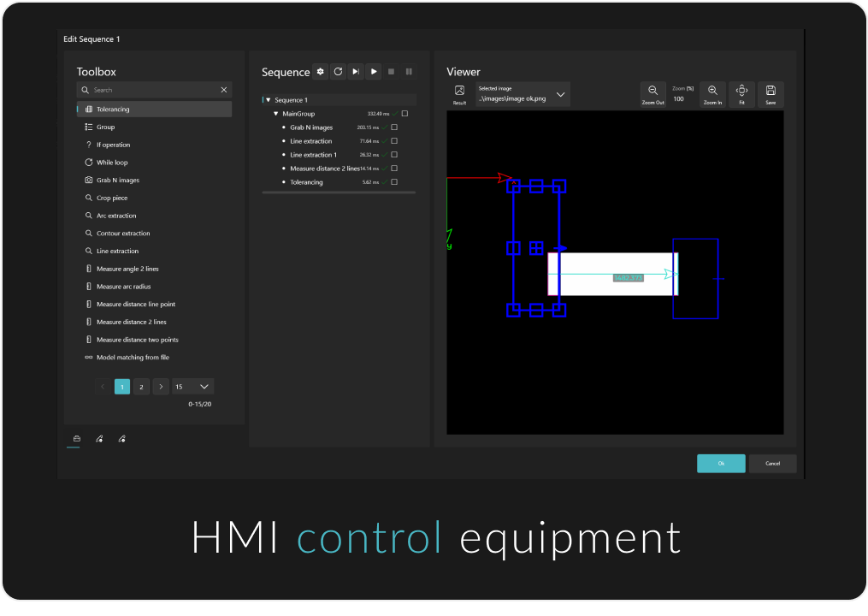The image size is (868, 616).
Task: Click the Zoom In icon
Action: pos(712,94)
